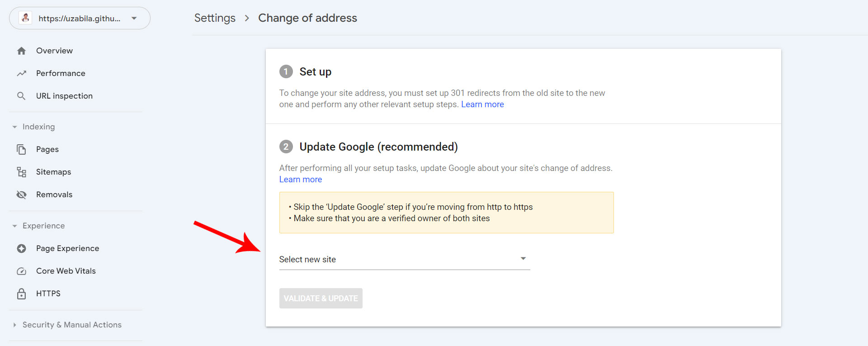Click the Core Web Vitals gauge icon
The image size is (868, 346).
21,271
